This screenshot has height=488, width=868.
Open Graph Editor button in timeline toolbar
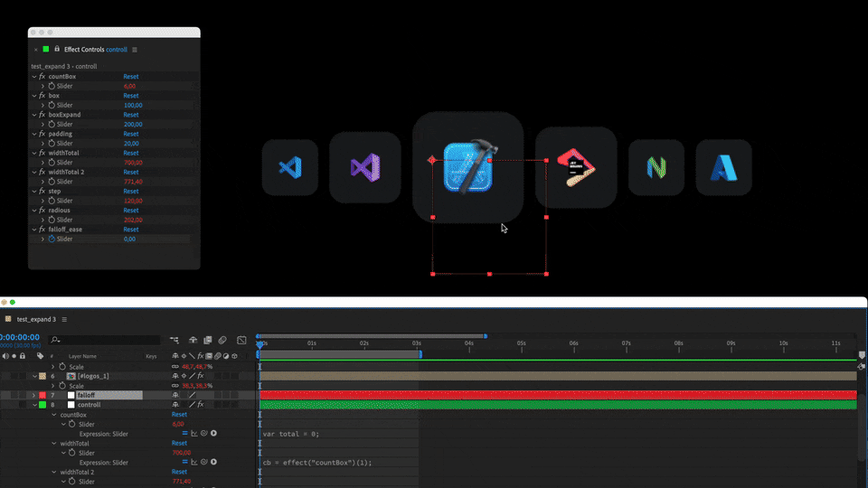pyautogui.click(x=242, y=340)
